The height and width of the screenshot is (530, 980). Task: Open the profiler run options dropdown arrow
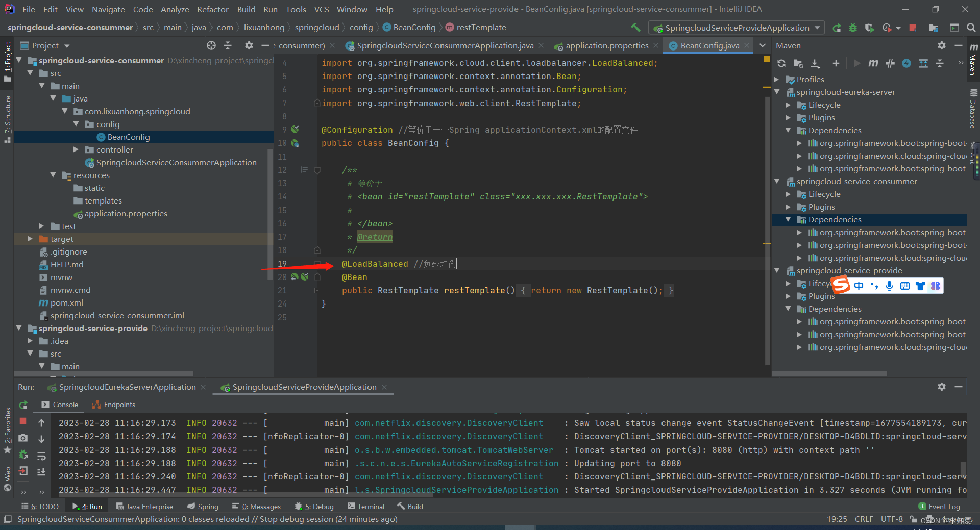pyautogui.click(x=898, y=28)
